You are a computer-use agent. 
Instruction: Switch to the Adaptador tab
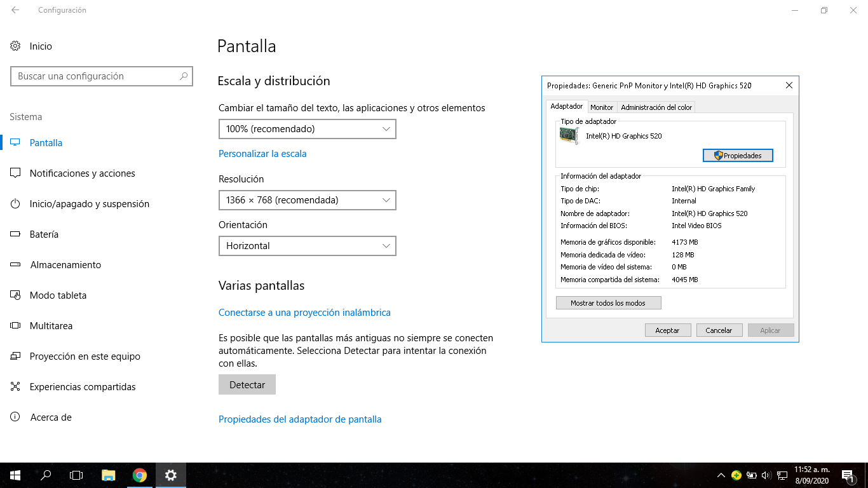click(567, 107)
